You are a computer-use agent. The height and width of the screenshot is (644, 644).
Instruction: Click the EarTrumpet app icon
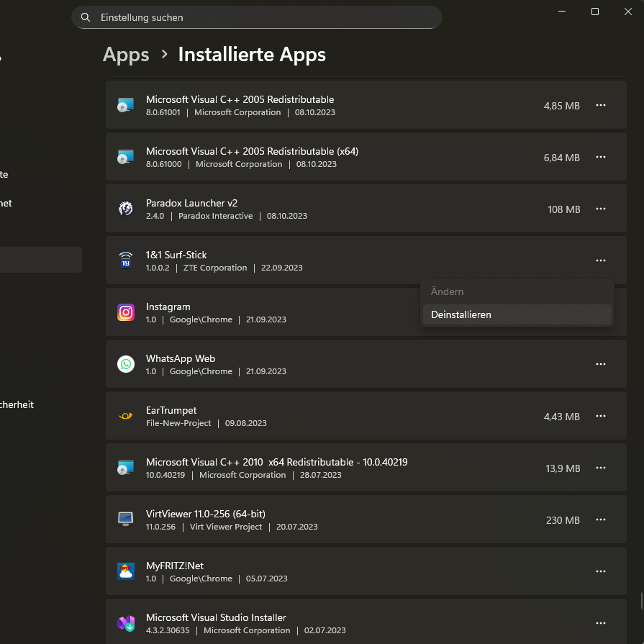point(125,416)
